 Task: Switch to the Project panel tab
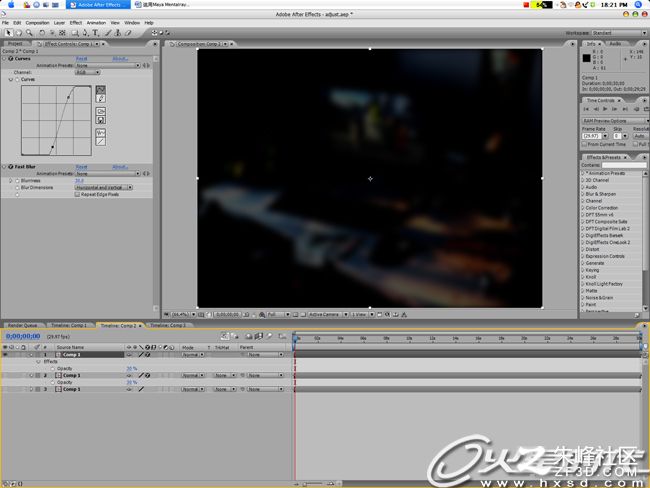(15, 44)
